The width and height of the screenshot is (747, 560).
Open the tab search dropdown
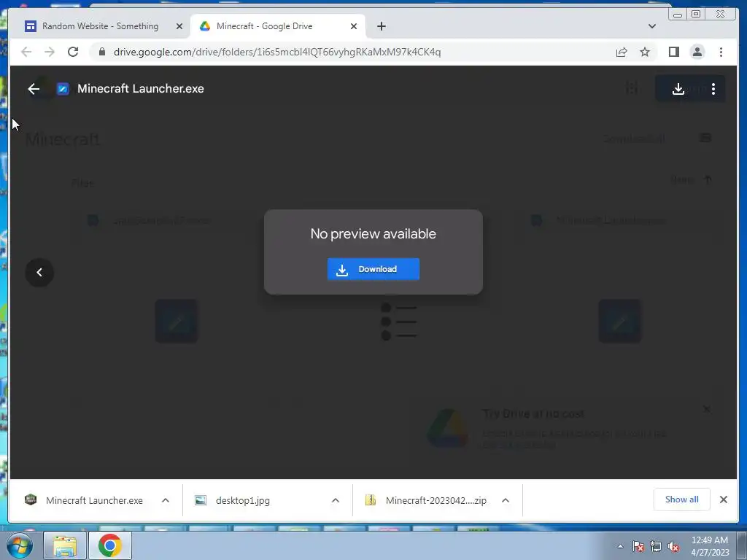[x=651, y=26]
